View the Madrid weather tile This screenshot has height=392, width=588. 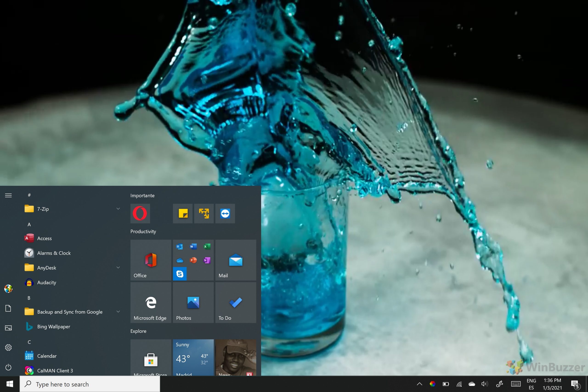(193, 358)
